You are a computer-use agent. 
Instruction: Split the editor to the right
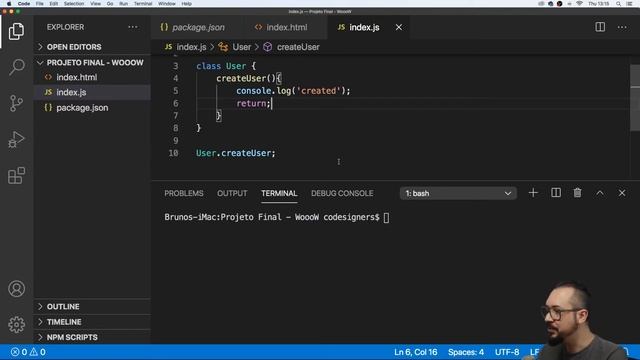click(x=600, y=27)
